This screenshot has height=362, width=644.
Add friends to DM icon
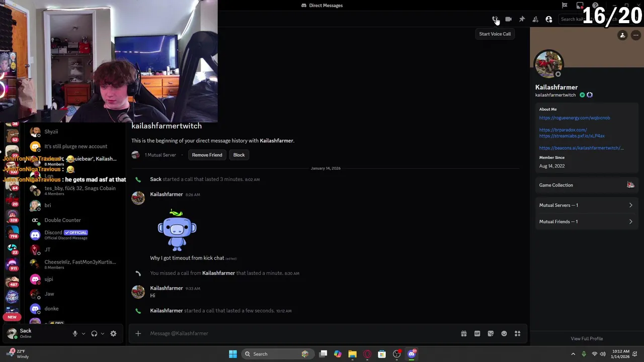535,19
